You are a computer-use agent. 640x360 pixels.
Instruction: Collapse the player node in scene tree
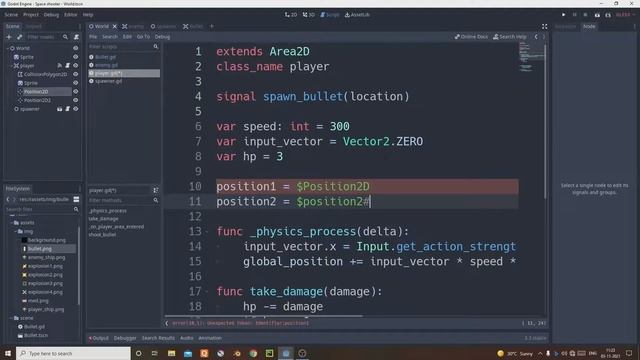tap(11, 66)
